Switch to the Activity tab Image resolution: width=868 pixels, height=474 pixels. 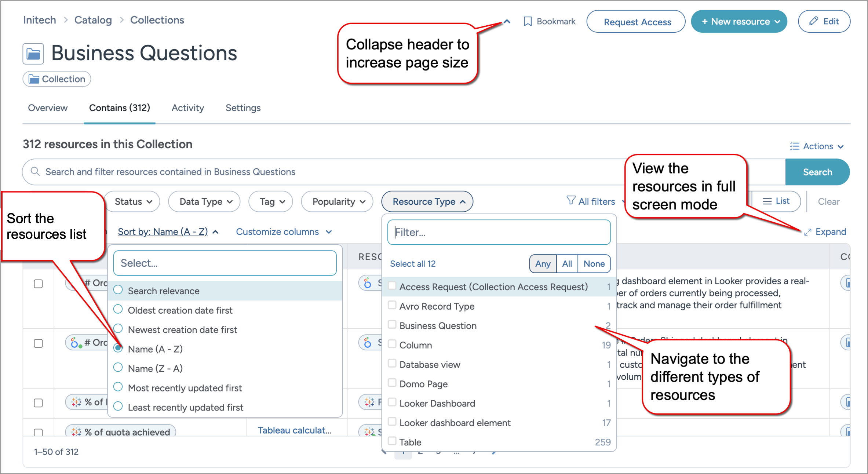point(187,108)
